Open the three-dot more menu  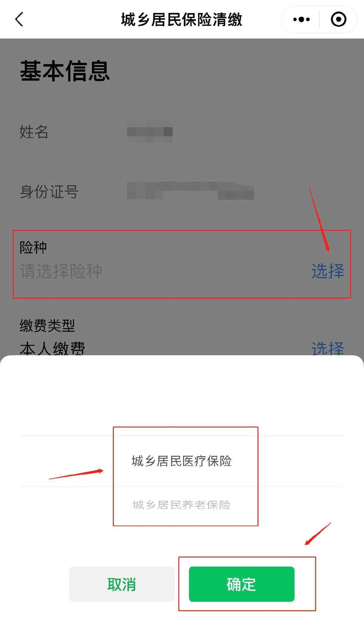pos(301,19)
